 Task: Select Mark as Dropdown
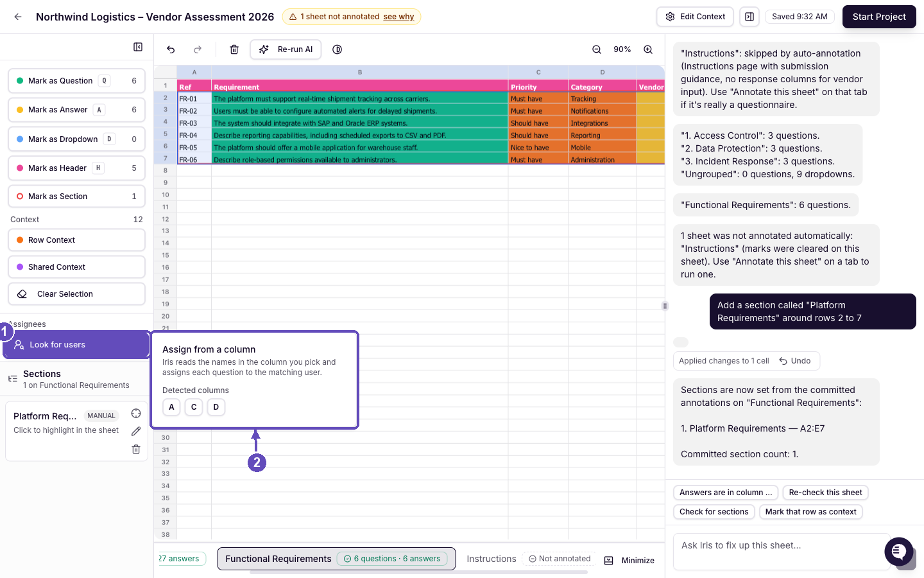pos(76,139)
